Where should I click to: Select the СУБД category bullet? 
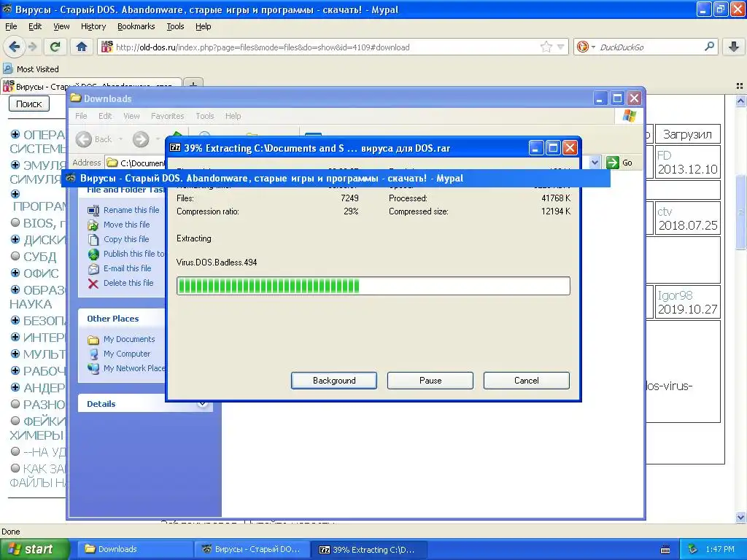click(x=15, y=256)
